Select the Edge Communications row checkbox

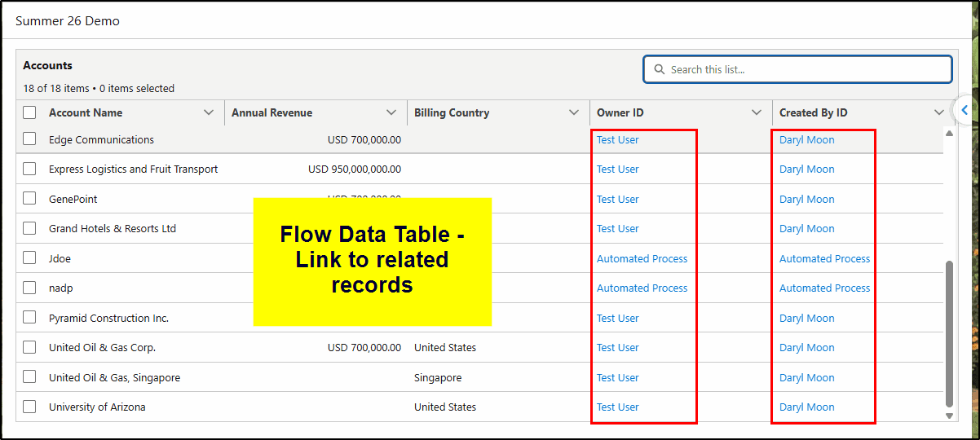tap(29, 139)
